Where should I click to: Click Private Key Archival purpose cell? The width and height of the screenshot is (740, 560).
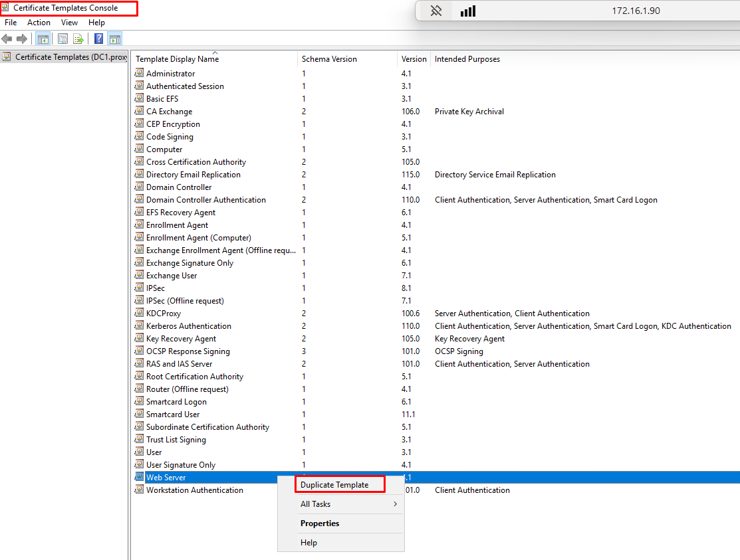click(x=469, y=112)
